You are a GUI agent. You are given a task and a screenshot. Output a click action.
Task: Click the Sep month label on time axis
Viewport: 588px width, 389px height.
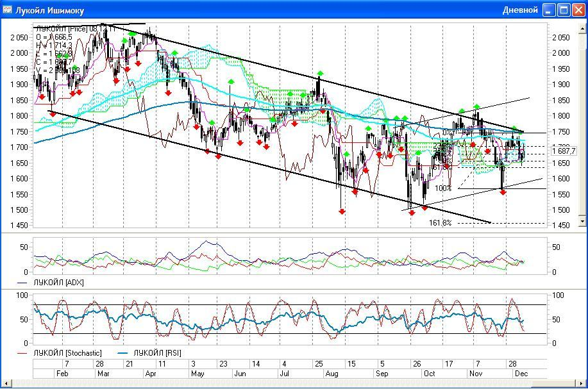[x=382, y=374]
